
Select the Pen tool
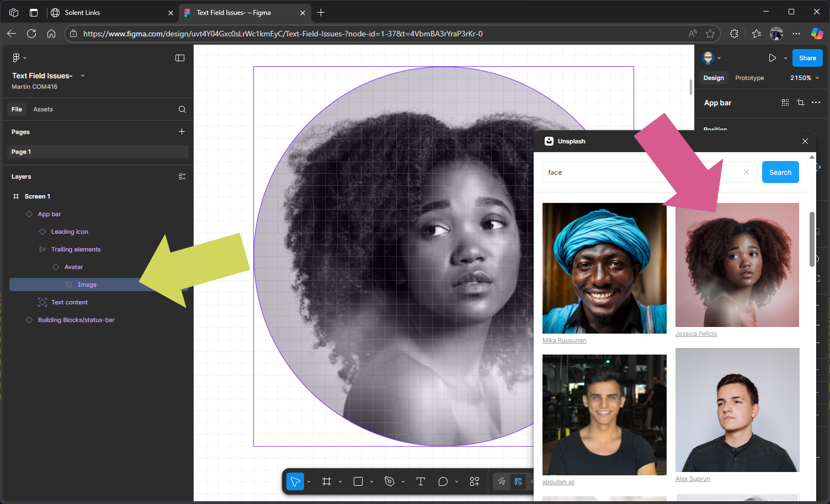click(x=390, y=481)
